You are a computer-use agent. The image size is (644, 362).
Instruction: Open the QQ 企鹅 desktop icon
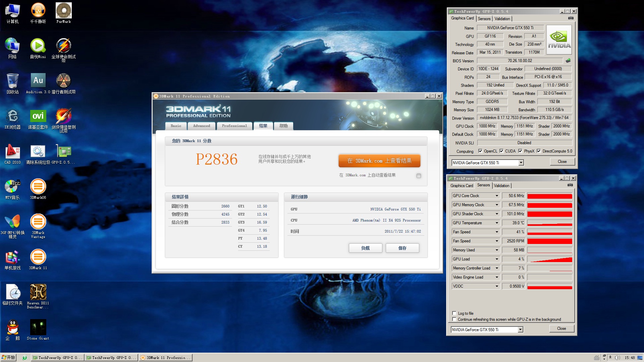click(x=12, y=330)
